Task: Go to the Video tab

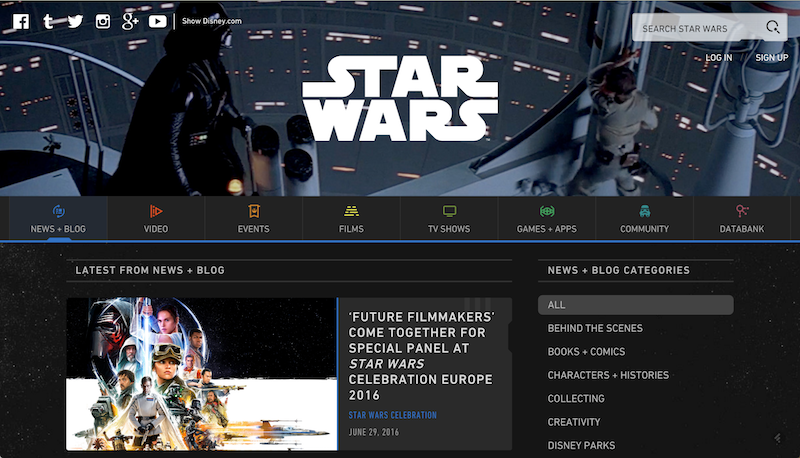Action: [x=156, y=218]
